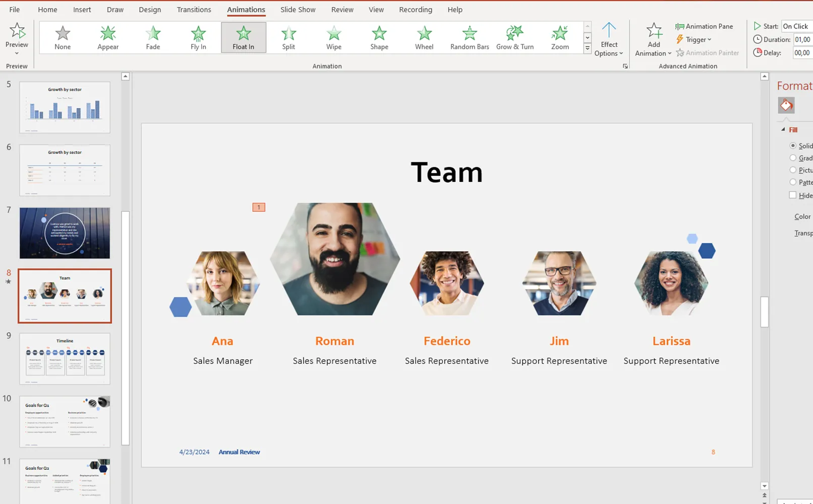This screenshot has height=504, width=813.
Task: Click the name Federico on the slide
Action: tap(447, 341)
